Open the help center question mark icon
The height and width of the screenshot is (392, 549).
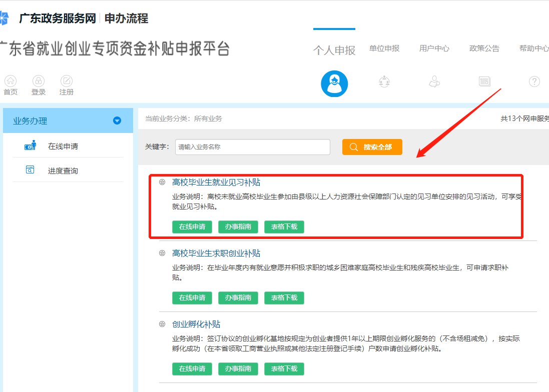[x=534, y=81]
